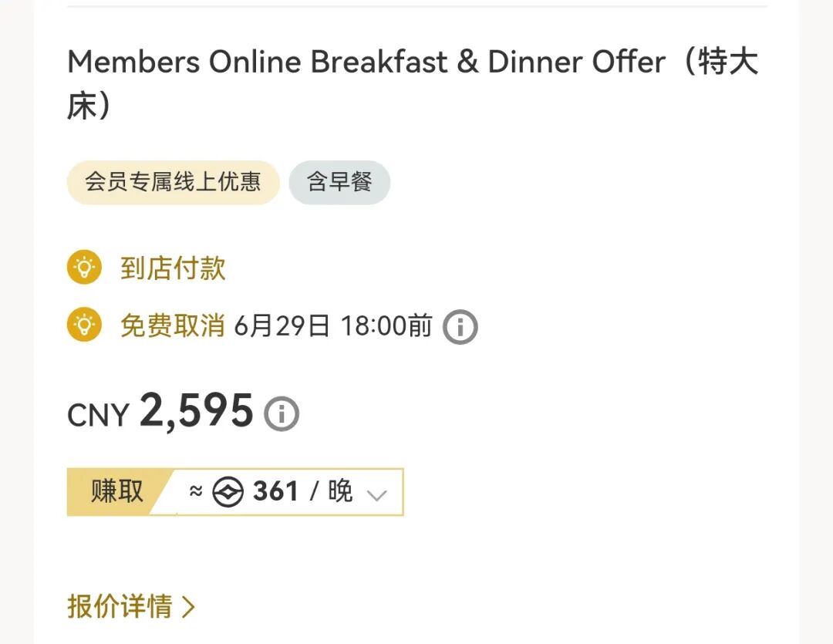Click the 晚 per-night label in points box
Screen dimensions: 833x644
click(x=340, y=491)
